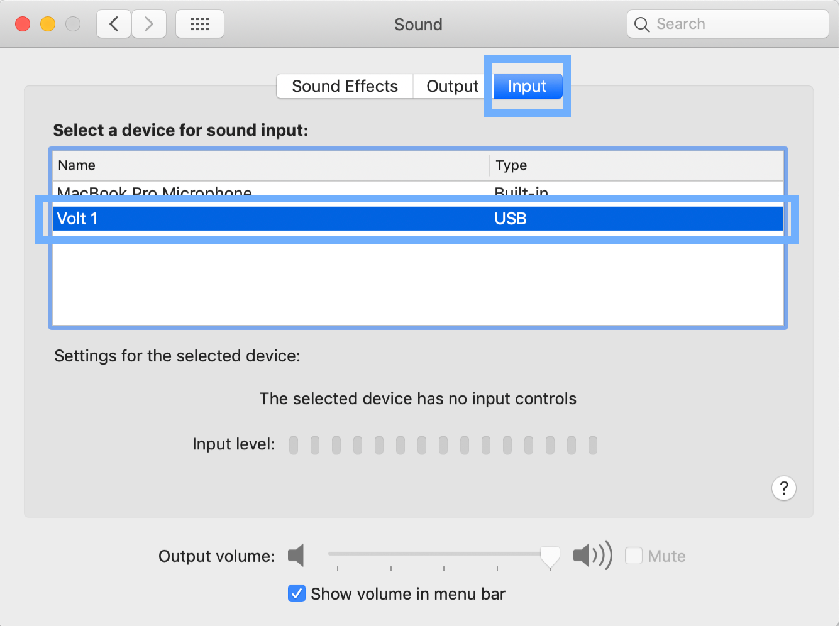Switch to the Sound Effects tab
Screen dimensions: 840x626
coord(344,86)
